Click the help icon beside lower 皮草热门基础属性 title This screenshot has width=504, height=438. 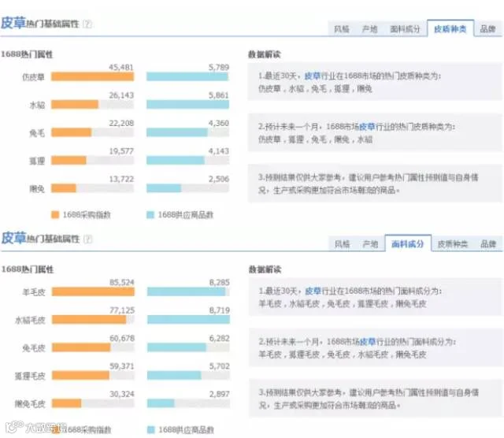click(x=87, y=239)
